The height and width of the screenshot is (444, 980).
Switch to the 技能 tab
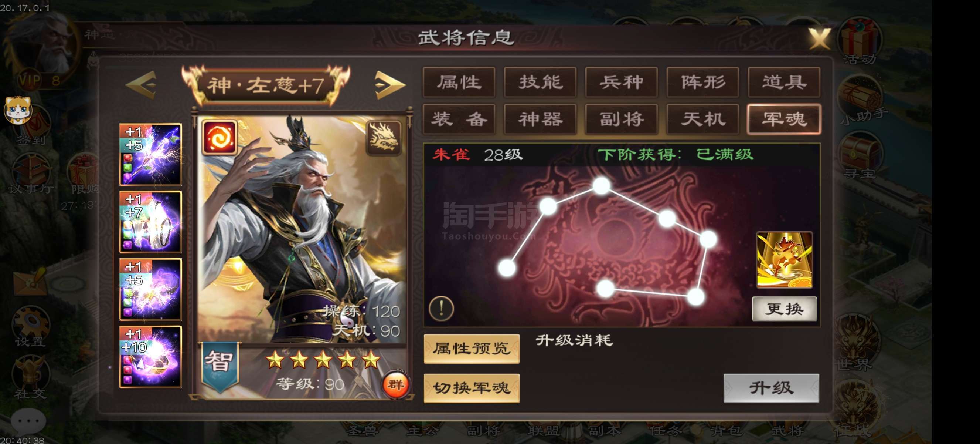[540, 82]
